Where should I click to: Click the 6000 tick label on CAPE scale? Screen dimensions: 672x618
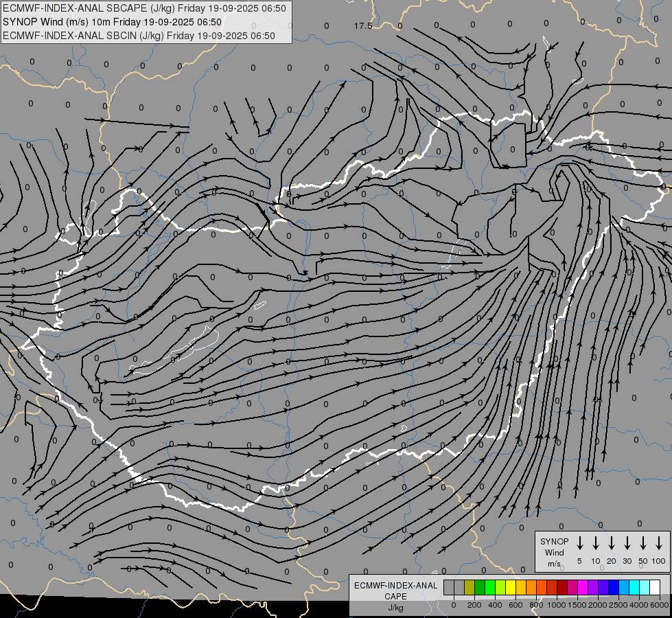659,605
